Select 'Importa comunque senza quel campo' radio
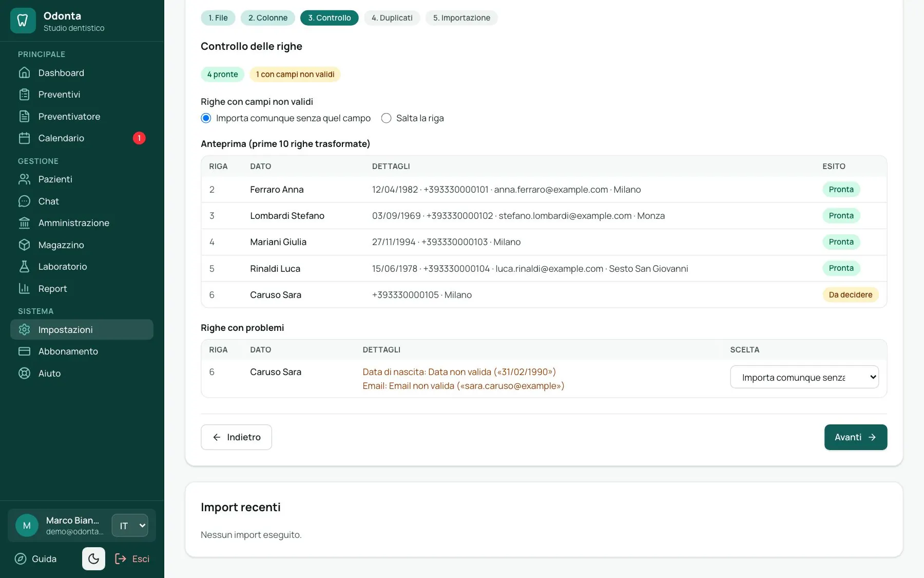The height and width of the screenshot is (578, 924). tap(206, 118)
